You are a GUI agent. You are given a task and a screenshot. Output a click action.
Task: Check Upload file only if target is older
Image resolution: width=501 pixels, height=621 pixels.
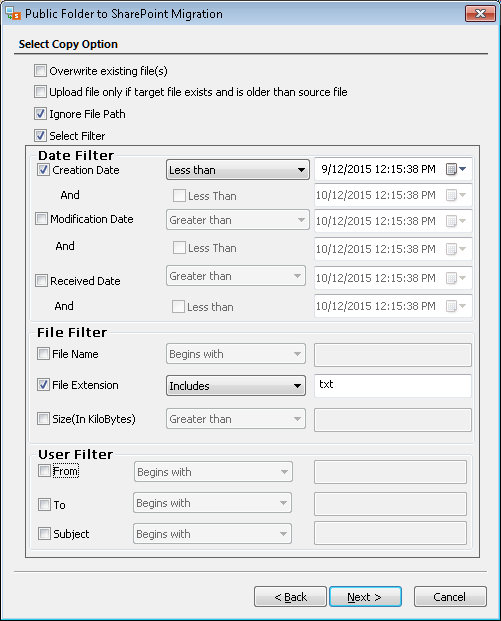[x=40, y=92]
